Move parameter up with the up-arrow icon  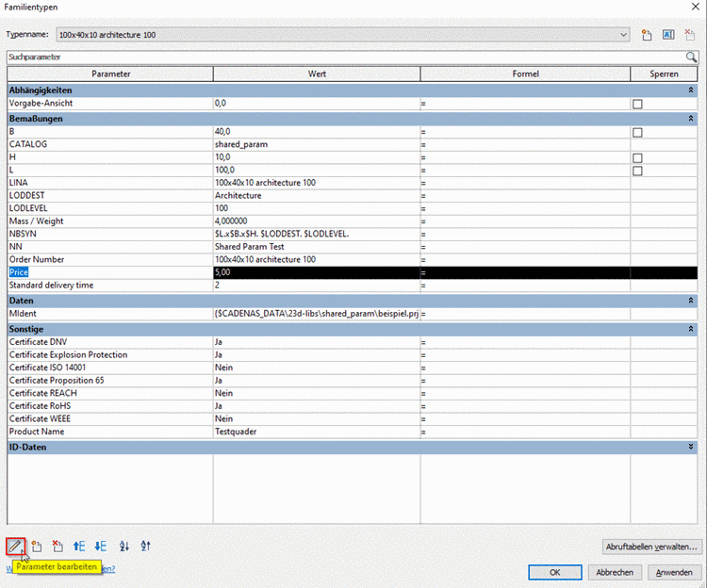pos(79,547)
